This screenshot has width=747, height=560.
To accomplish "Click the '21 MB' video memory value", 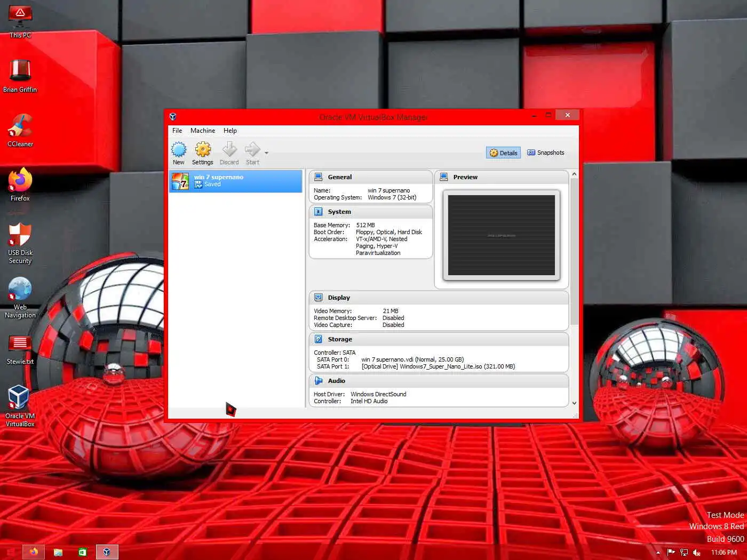I will click(391, 311).
